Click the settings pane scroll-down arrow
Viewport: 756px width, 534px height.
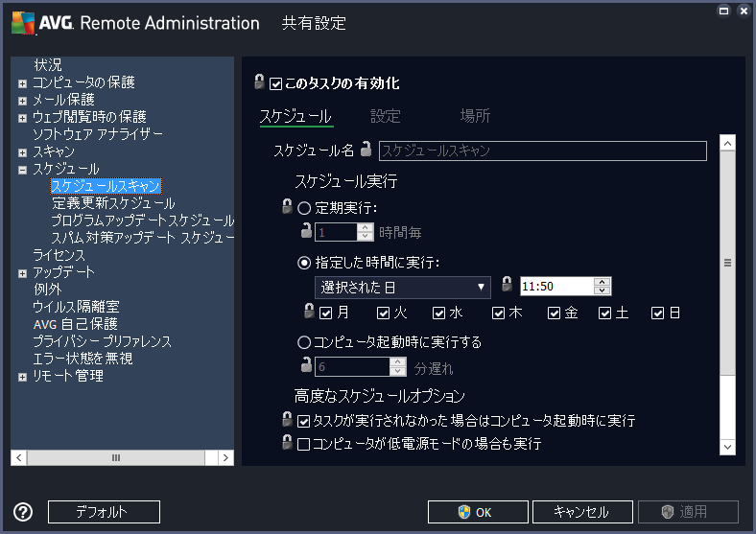[x=727, y=447]
